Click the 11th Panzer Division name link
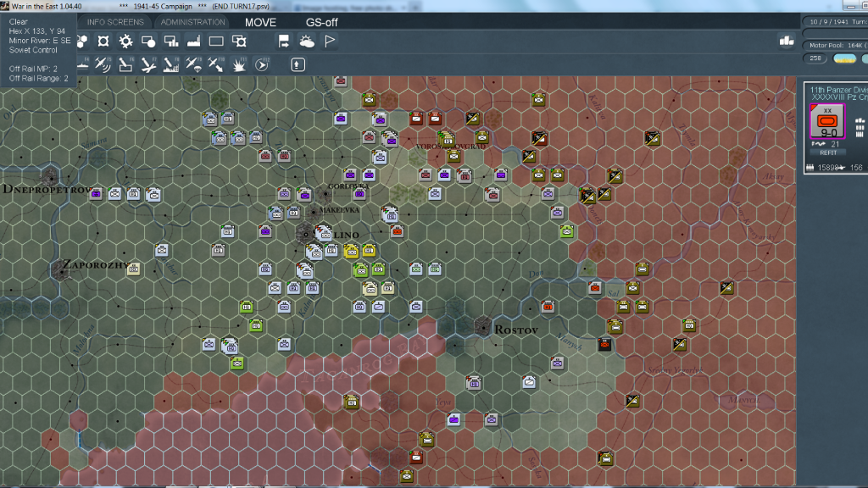 pyautogui.click(x=838, y=89)
